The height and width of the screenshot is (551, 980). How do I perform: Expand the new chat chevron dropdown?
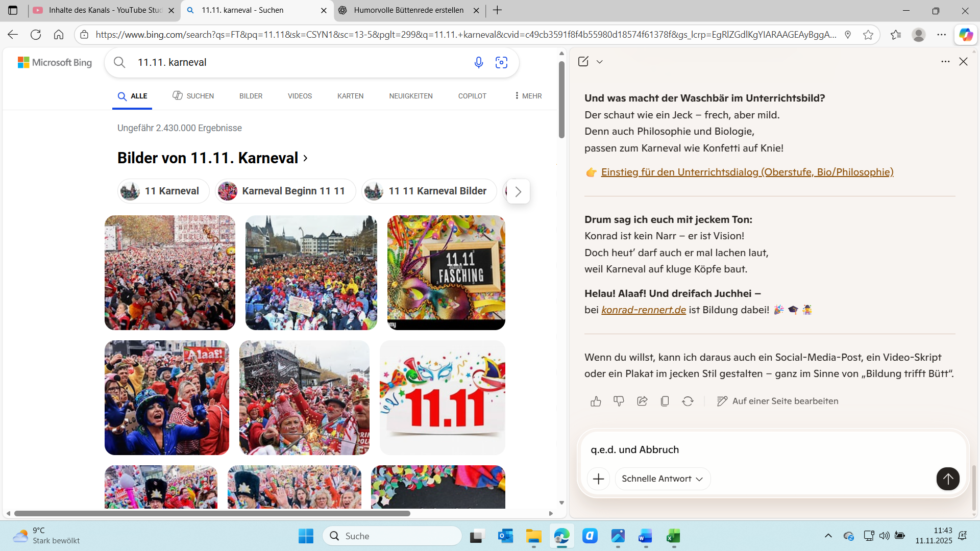coord(600,62)
